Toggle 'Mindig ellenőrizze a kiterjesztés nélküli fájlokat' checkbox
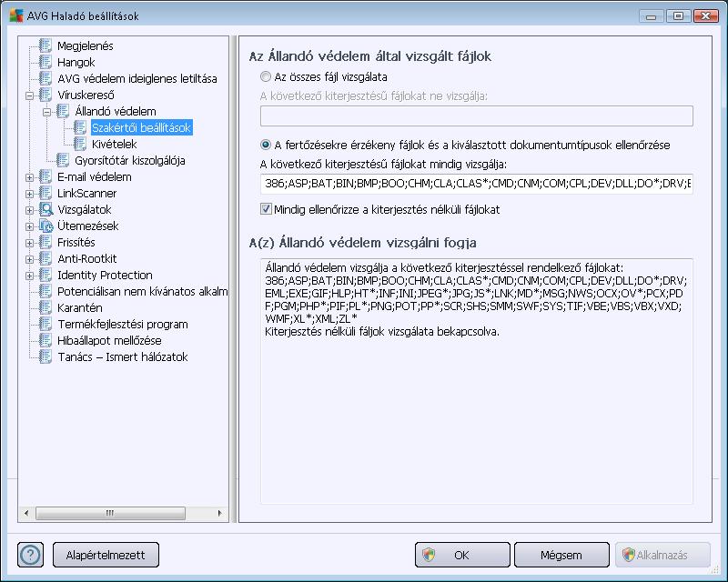728x582 pixels. (266, 209)
